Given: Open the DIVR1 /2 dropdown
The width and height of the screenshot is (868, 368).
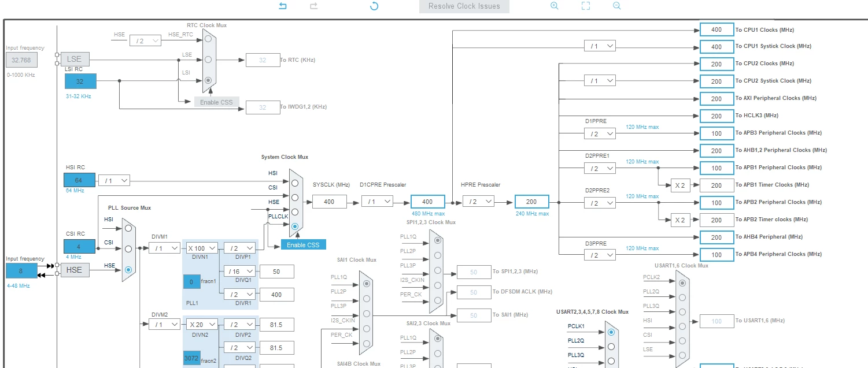Looking at the screenshot, I should coord(239,294).
